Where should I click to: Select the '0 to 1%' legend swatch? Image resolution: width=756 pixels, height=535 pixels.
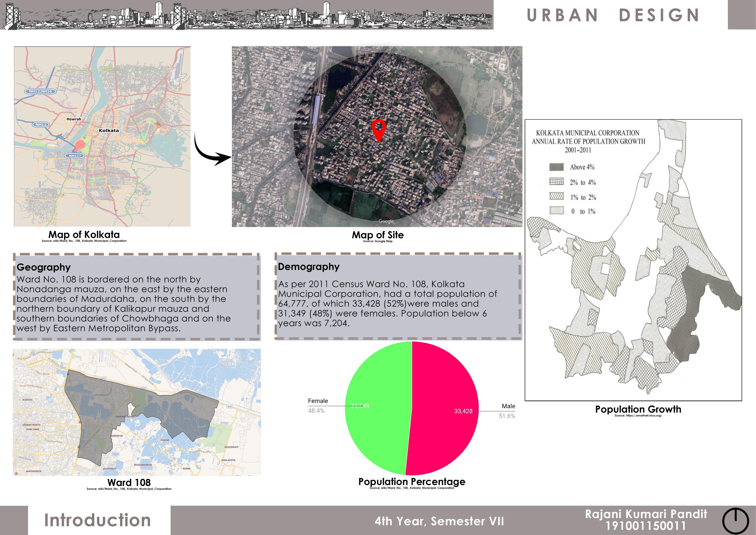[x=556, y=210]
